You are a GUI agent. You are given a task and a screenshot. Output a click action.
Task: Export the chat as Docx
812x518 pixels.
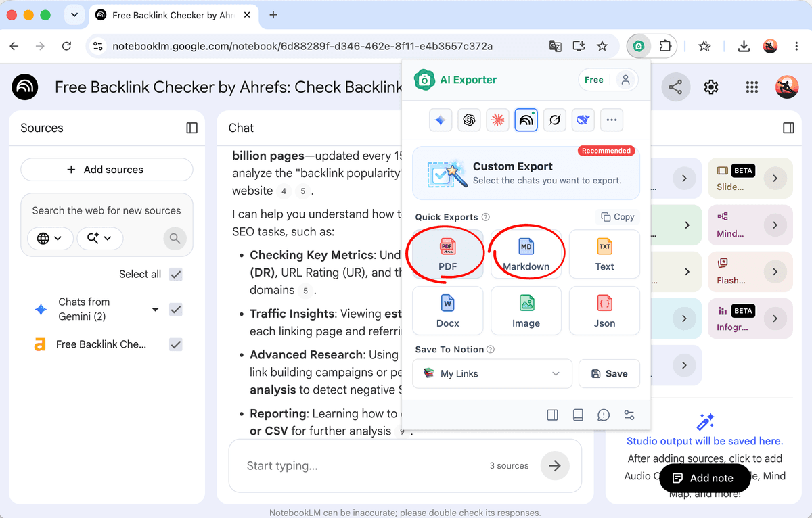(447, 311)
